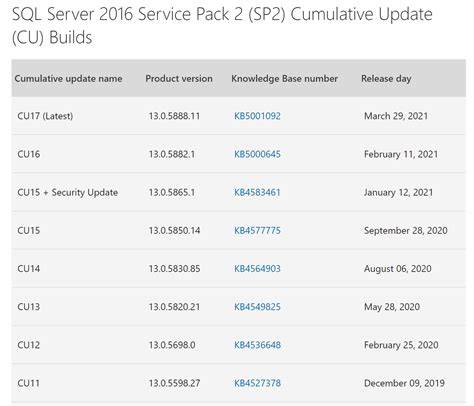This screenshot has height=406, width=474.
Task: Click the date January 12, 2021
Action: click(398, 192)
